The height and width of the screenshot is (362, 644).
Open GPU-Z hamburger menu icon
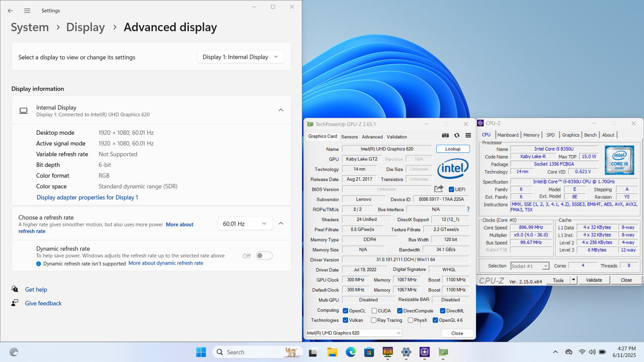click(x=468, y=136)
